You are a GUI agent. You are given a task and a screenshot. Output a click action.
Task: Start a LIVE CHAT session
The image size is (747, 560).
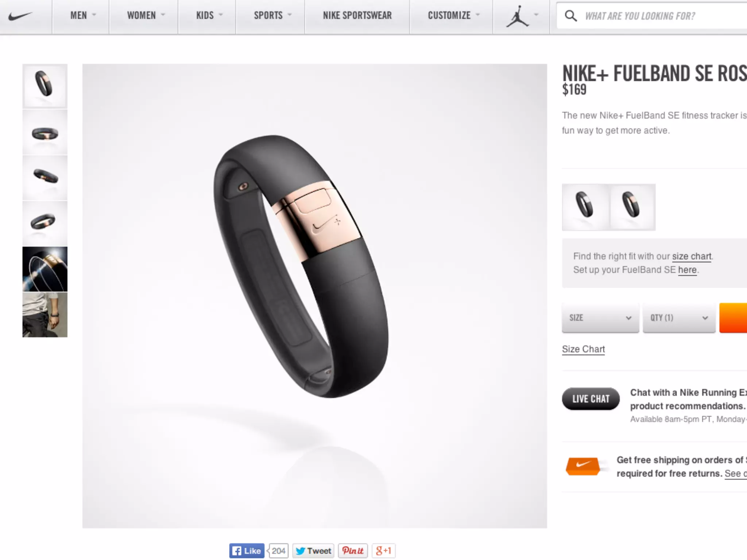point(591,399)
